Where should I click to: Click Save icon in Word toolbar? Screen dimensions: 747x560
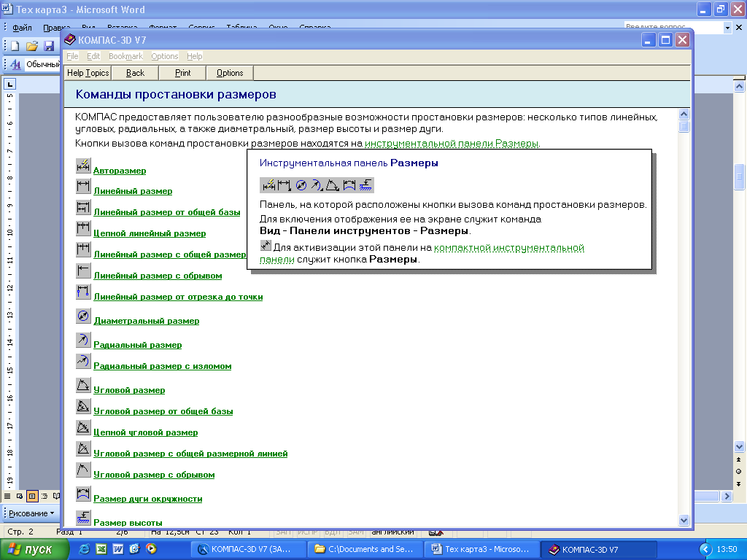pyautogui.click(x=49, y=46)
